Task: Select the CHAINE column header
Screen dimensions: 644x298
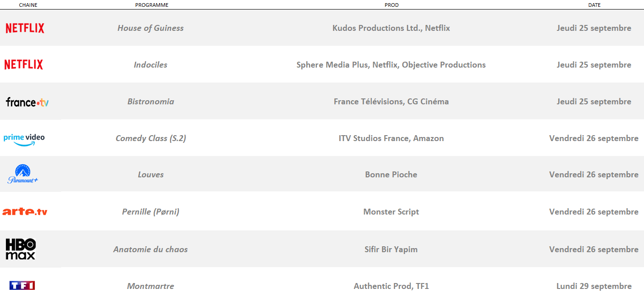Action: tap(28, 5)
